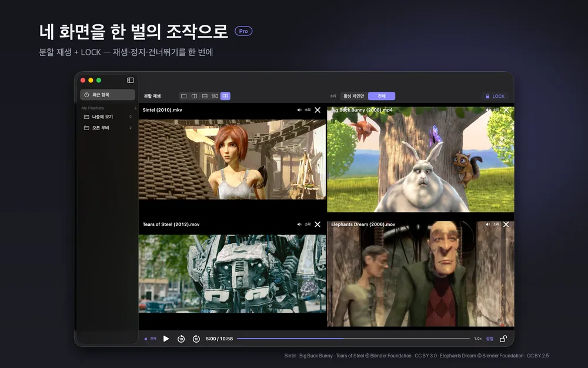Image resolution: width=588 pixels, height=368 pixels.
Task: Click the Tears of Steel (2012).mov title
Action: 171,224
